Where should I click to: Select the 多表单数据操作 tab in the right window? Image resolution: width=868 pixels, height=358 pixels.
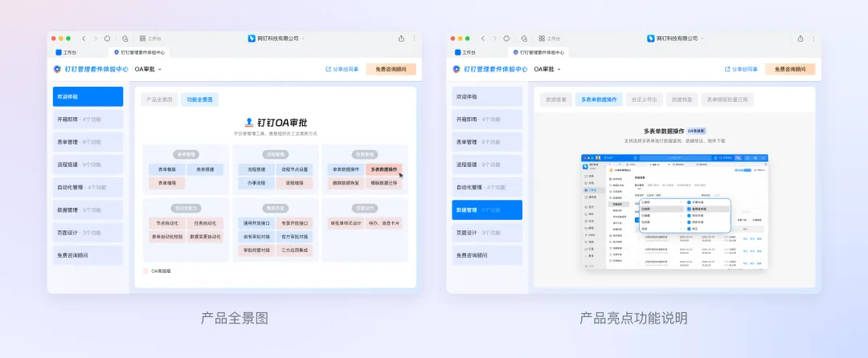[x=599, y=100]
